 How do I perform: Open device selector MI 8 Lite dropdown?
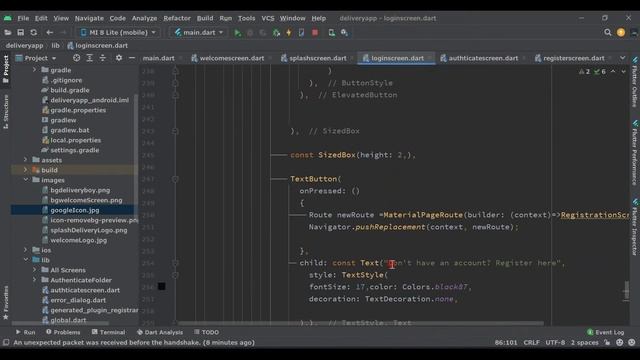click(118, 33)
